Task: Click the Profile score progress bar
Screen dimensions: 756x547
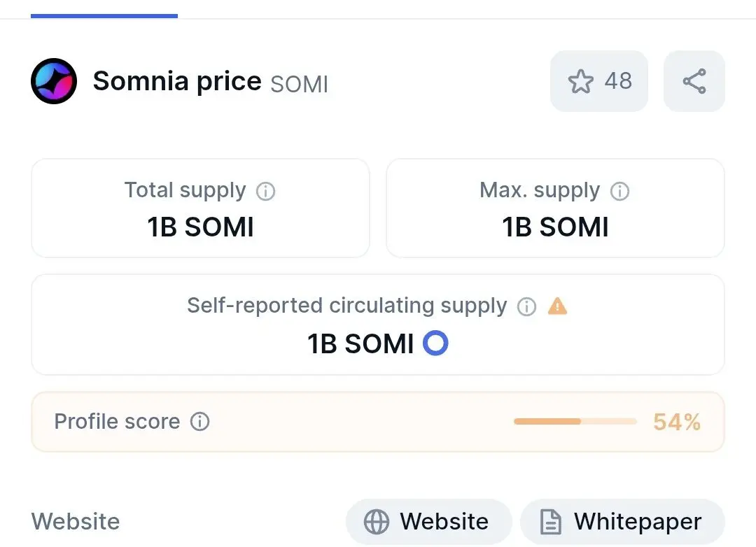Action: [575, 422]
